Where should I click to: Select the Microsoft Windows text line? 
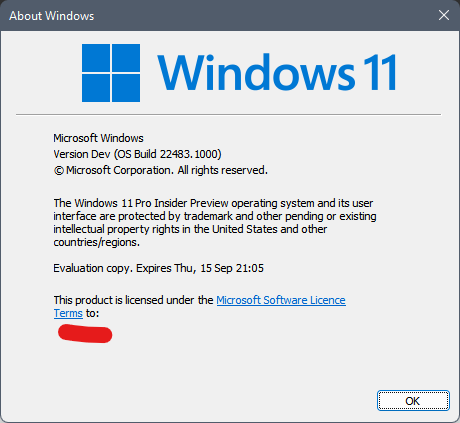[x=98, y=138]
